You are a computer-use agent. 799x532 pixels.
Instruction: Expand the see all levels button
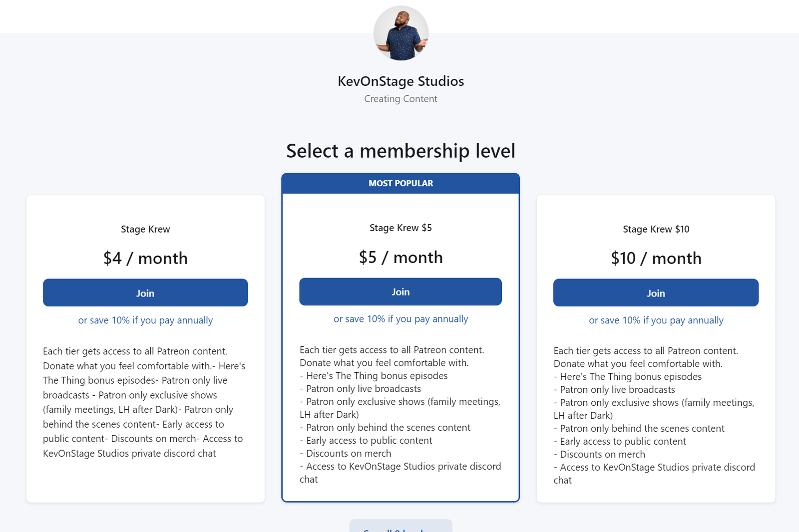pyautogui.click(x=400, y=527)
